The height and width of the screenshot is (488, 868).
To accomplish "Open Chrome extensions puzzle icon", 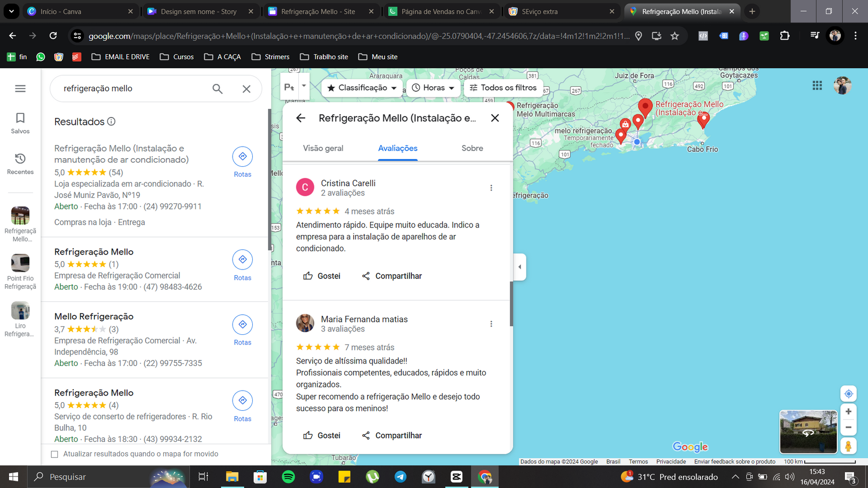I will [785, 36].
